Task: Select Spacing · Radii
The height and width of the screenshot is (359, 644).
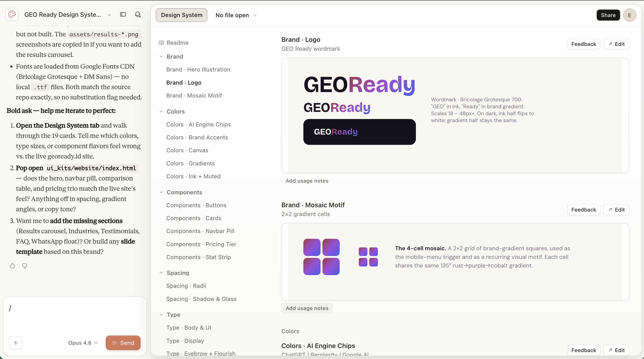Action: tap(186, 286)
